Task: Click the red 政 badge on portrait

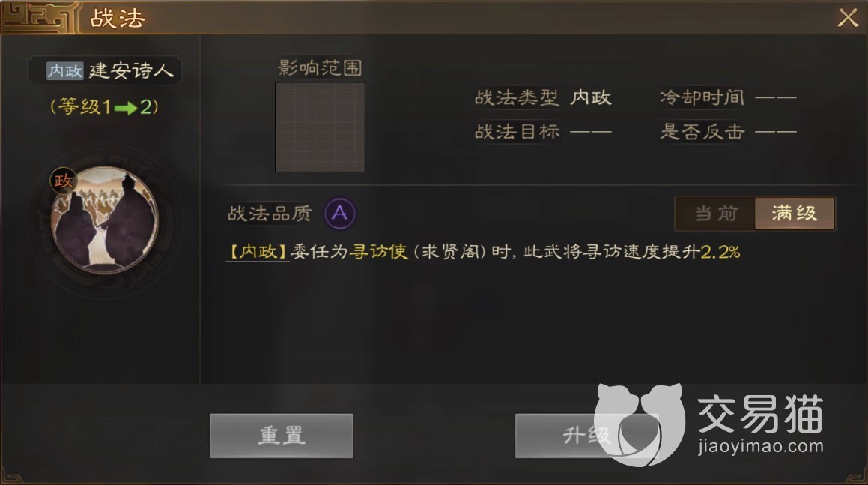Action: (63, 181)
